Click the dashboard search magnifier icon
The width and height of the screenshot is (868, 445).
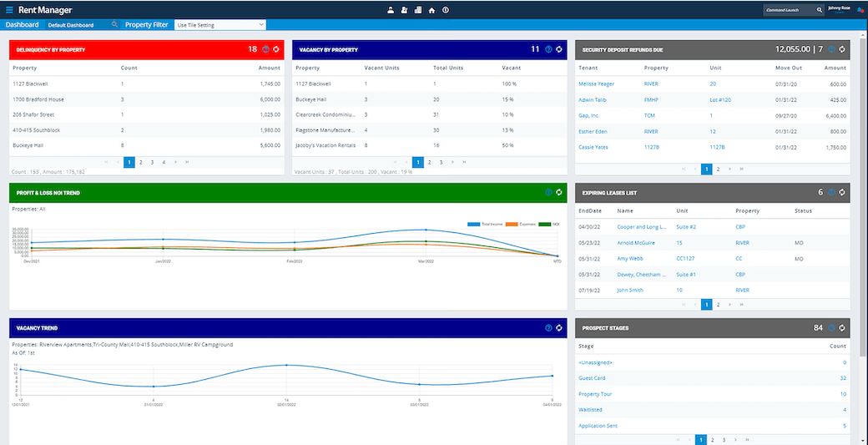point(114,25)
